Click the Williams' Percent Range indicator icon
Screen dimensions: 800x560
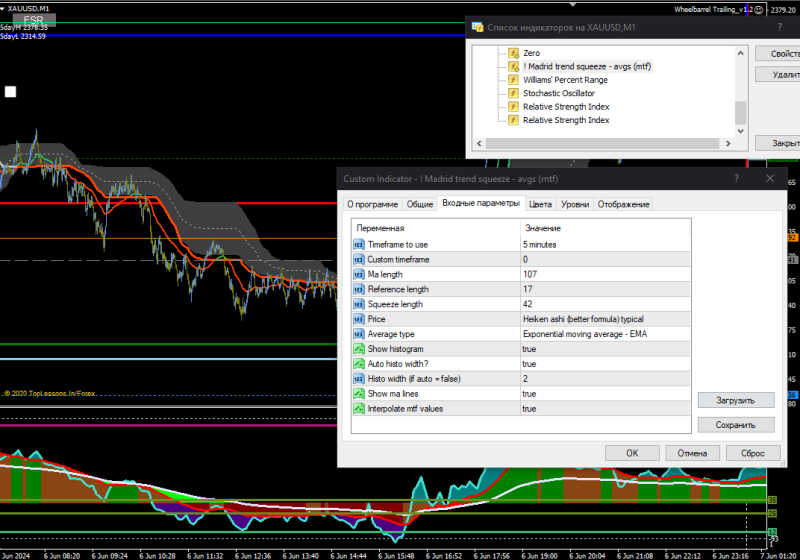[x=513, y=79]
